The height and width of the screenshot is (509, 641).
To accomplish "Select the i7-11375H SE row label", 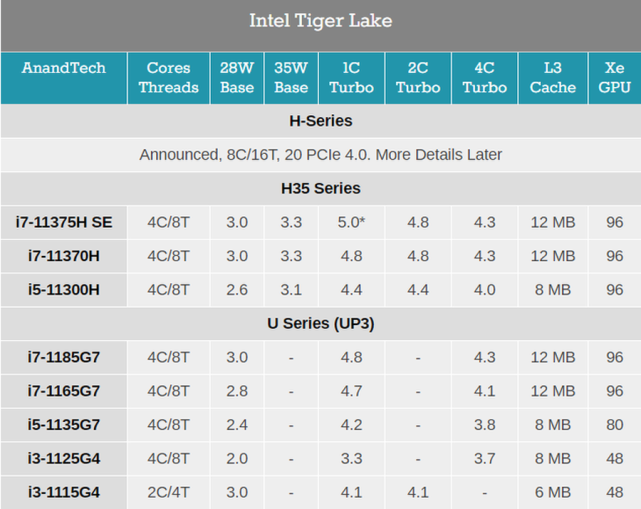I will [x=64, y=222].
